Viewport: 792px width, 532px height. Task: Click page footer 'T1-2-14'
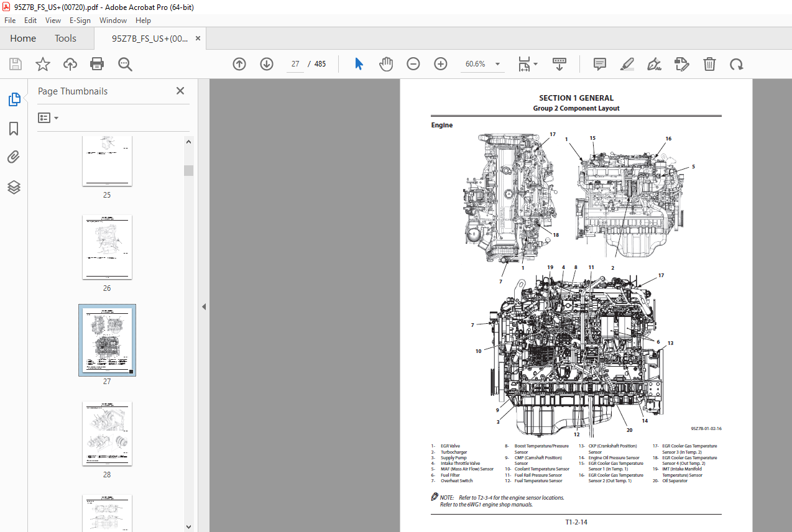point(576,522)
